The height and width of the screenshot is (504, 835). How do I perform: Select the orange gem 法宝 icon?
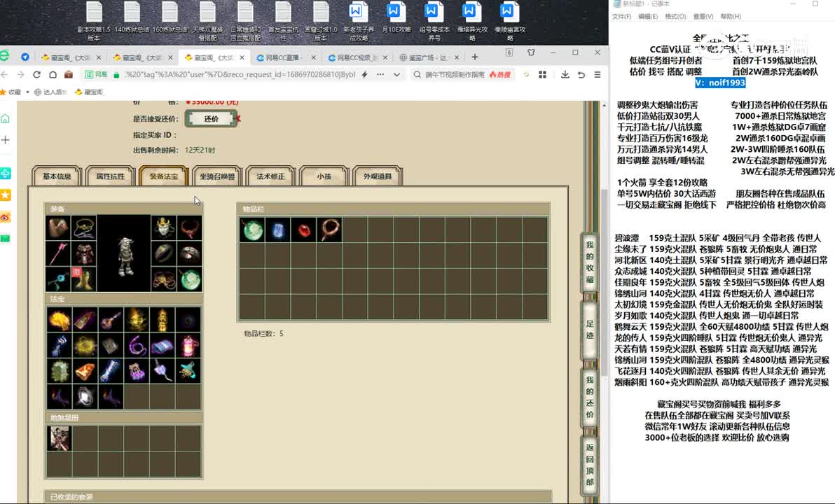point(85,371)
